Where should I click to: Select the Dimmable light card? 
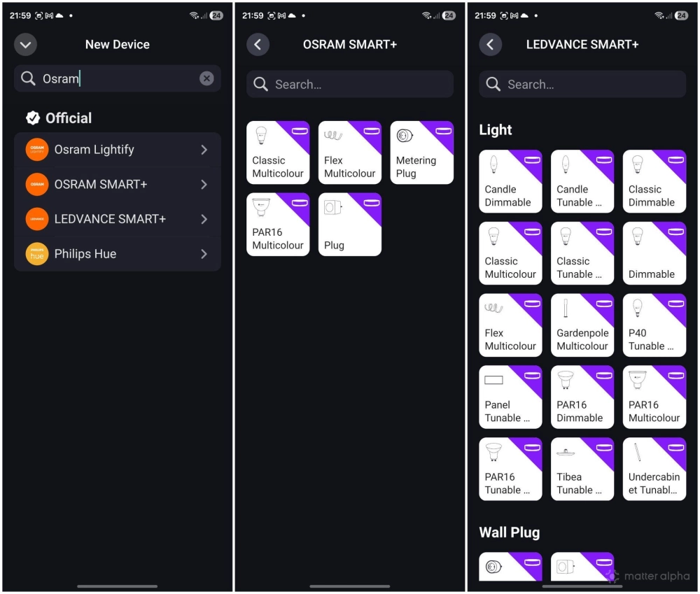click(x=654, y=253)
